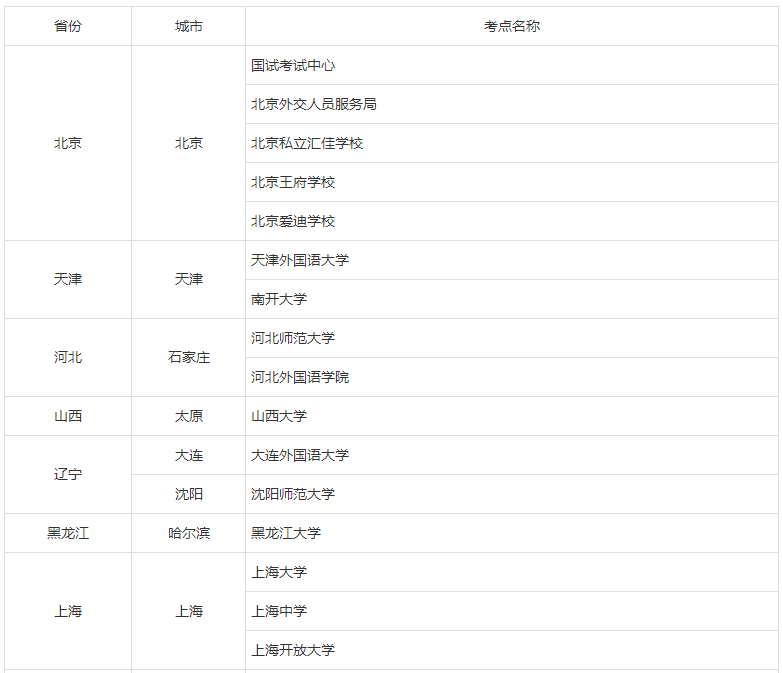Select 上海中学 row
This screenshot has height=673, width=783.
[512, 611]
